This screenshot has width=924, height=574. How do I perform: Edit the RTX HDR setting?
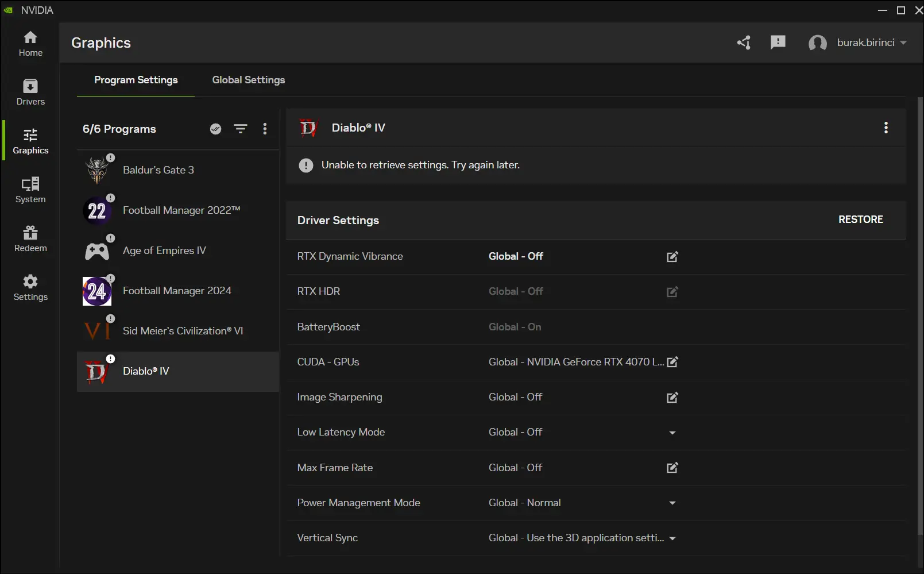pyautogui.click(x=672, y=292)
